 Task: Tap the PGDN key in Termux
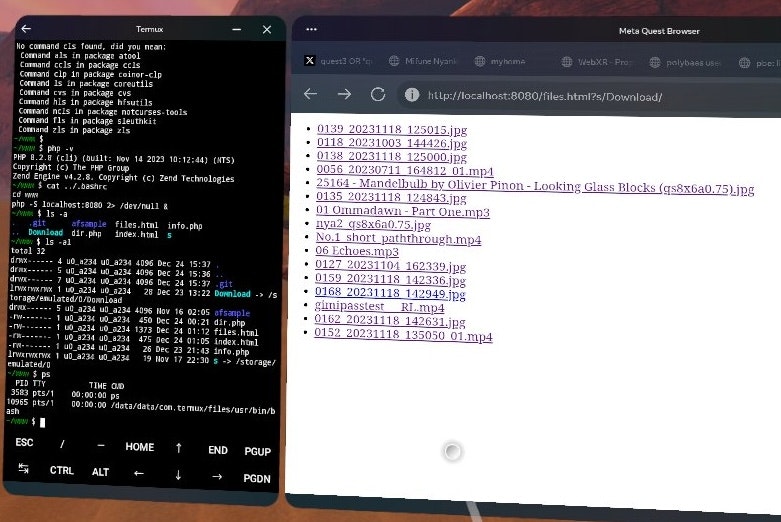point(257,478)
